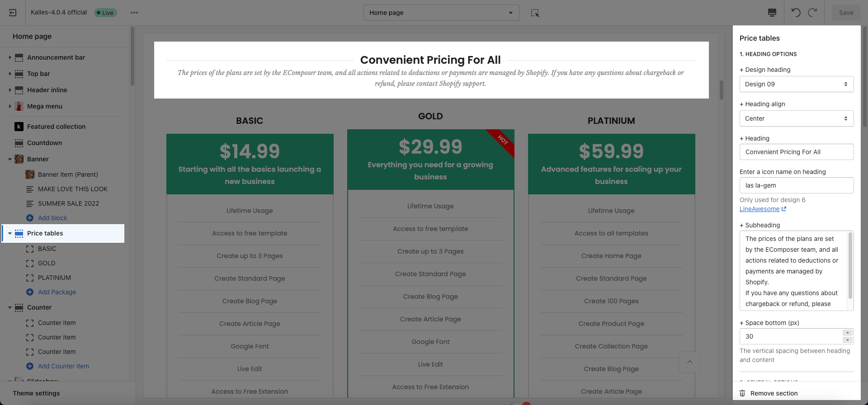868x405 pixels.
Task: Click the PLATINIUM block icon
Action: (x=30, y=278)
